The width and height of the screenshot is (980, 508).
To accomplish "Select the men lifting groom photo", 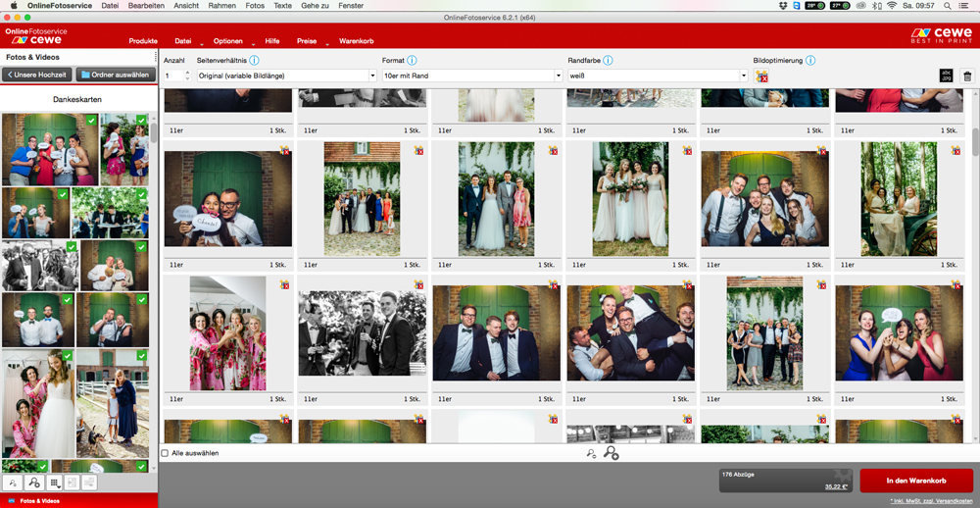I will click(x=630, y=332).
